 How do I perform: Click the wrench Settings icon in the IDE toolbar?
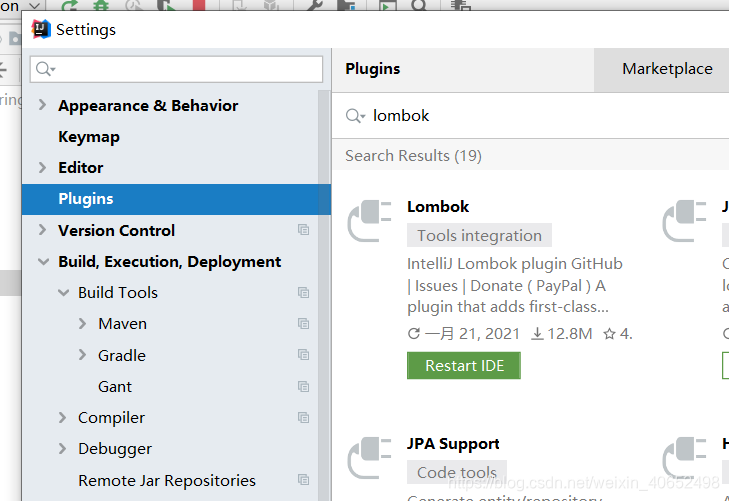click(x=315, y=5)
